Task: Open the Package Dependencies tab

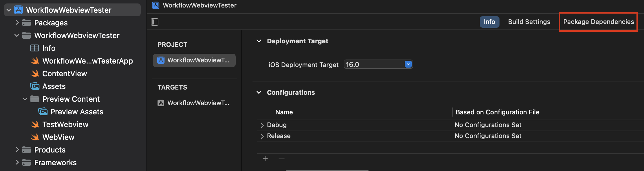Action: 599,22
